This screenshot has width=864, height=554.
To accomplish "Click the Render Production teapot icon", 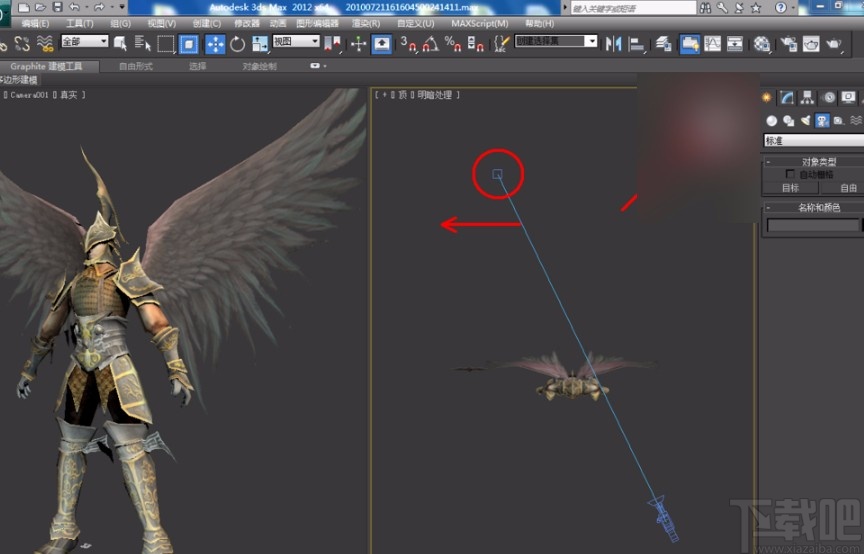I will coord(834,44).
